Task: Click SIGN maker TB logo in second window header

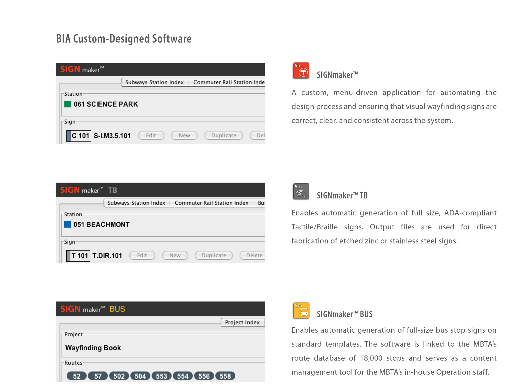Action: click(89, 190)
